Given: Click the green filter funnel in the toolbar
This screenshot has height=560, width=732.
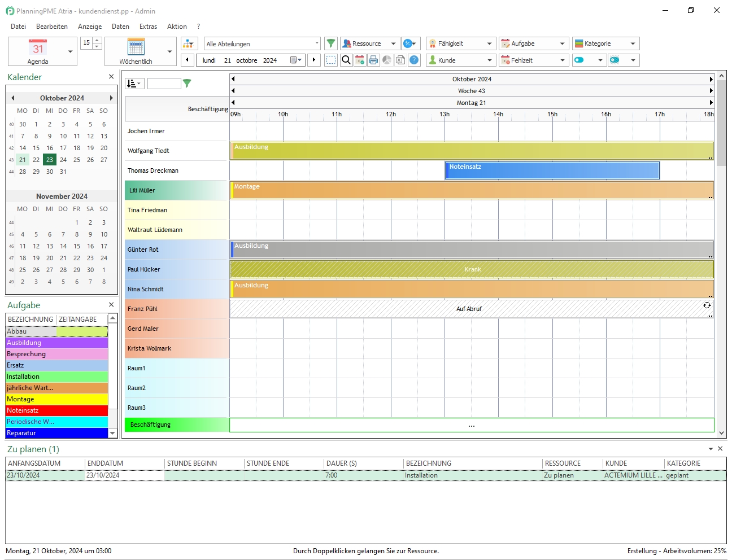Looking at the screenshot, I should [331, 43].
